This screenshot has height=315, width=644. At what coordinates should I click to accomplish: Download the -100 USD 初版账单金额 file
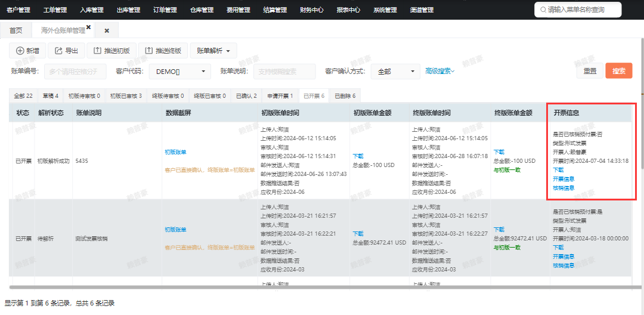[358, 156]
